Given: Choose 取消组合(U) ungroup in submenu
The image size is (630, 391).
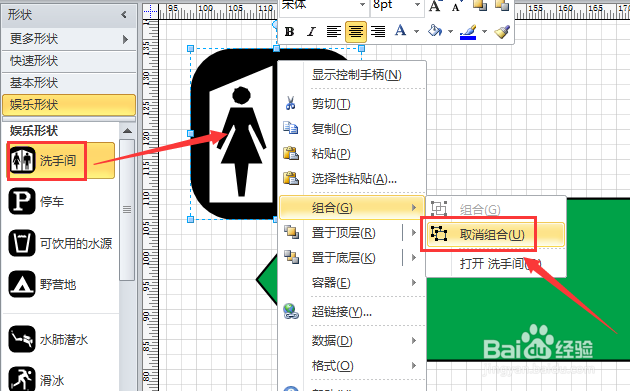Looking at the screenshot, I should (496, 235).
